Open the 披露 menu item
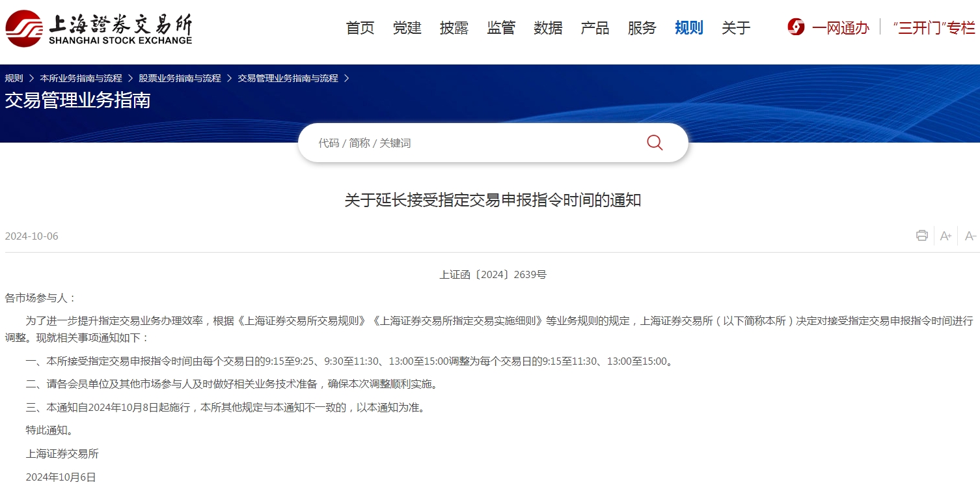 coord(454,28)
